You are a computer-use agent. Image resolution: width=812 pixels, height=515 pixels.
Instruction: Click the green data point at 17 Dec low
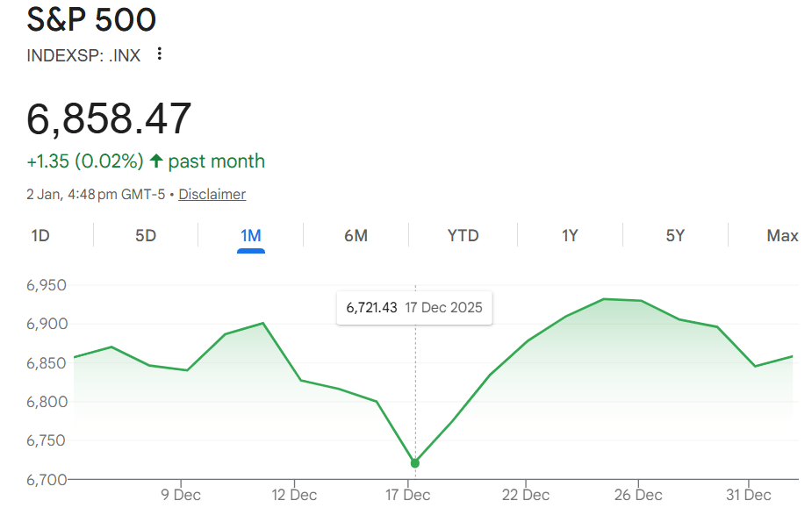pyautogui.click(x=415, y=463)
